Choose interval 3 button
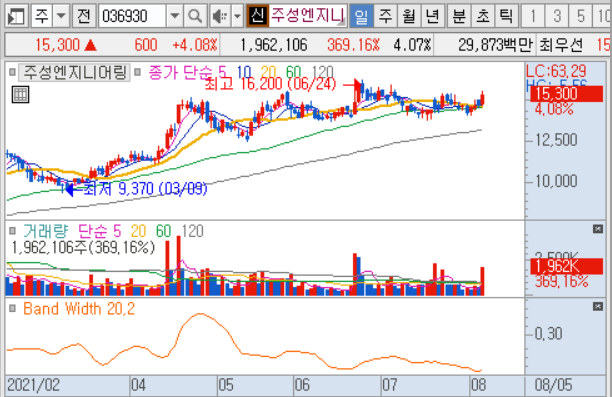The image size is (612, 397). click(557, 16)
